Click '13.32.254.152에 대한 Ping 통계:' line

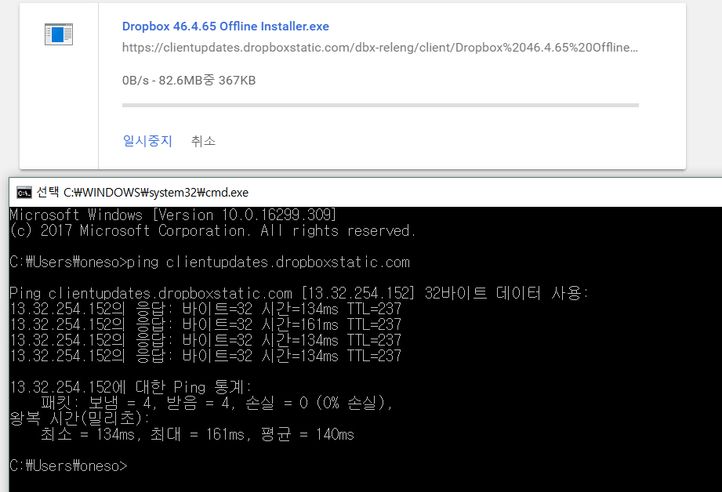pos(131,387)
